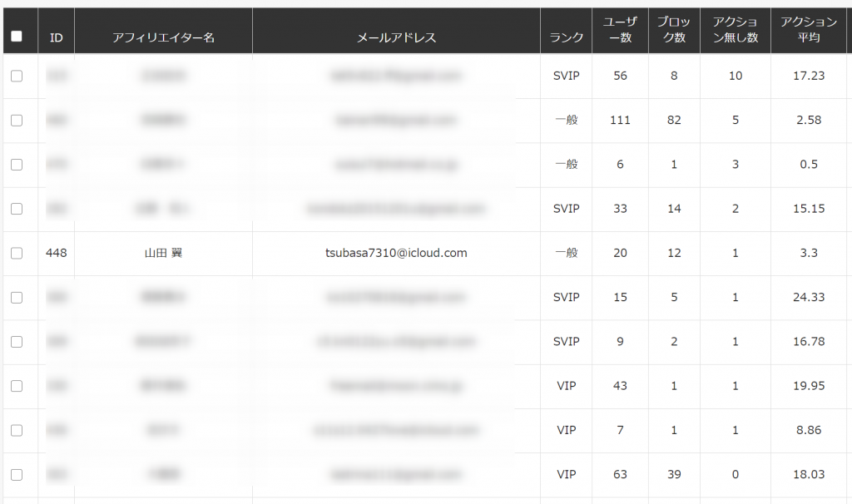Sort by the ID column header

(x=56, y=37)
